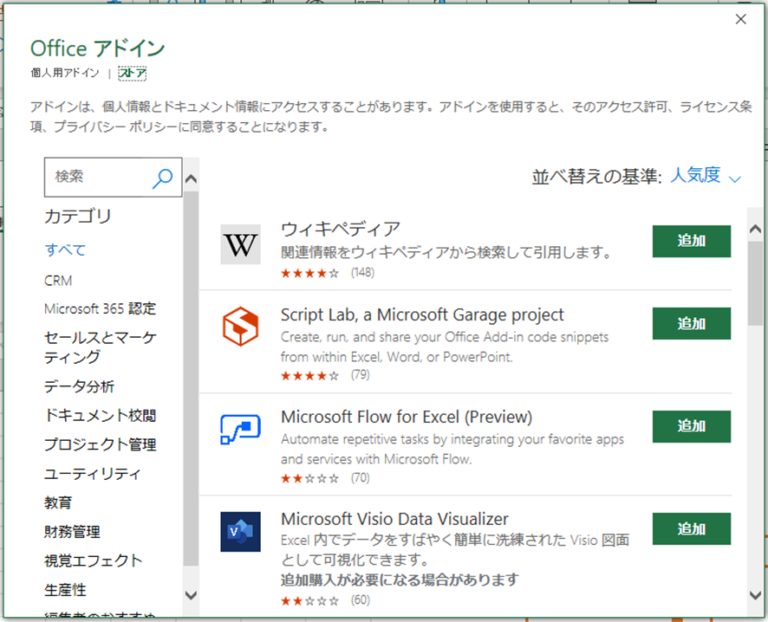Image resolution: width=768 pixels, height=622 pixels.
Task: Select the 生産性 category
Action: pos(65,590)
